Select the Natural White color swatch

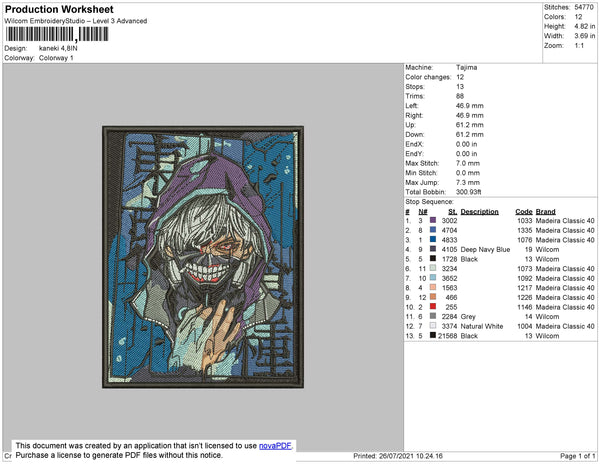coord(433,326)
